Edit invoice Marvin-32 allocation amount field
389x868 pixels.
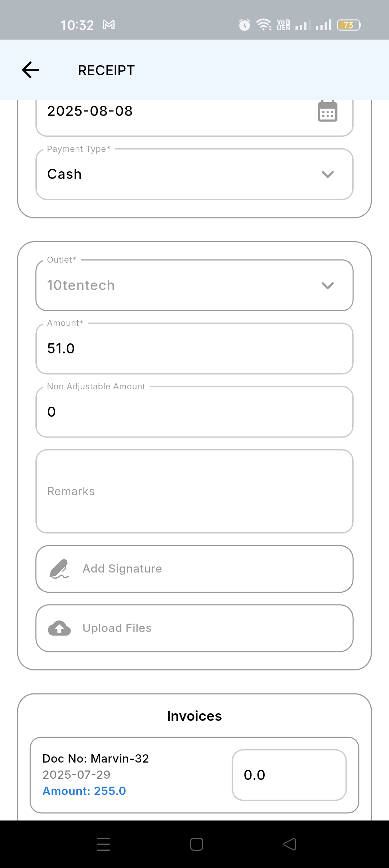tap(289, 775)
